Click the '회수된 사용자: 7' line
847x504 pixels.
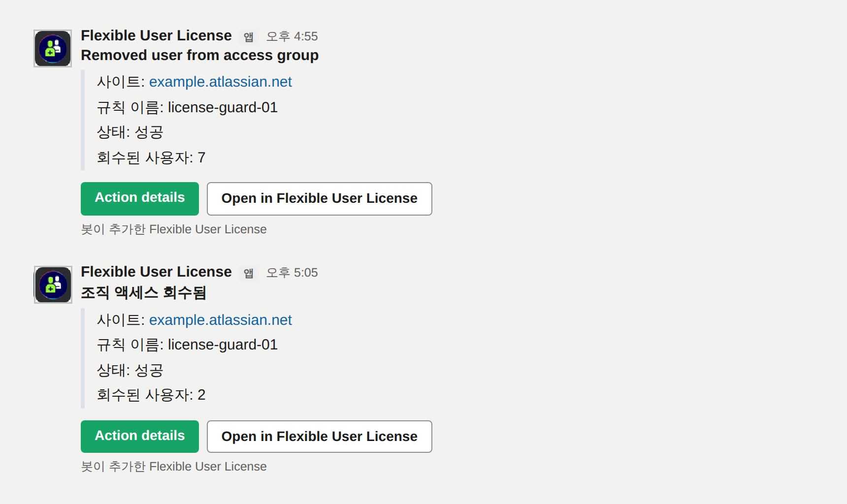click(x=151, y=157)
